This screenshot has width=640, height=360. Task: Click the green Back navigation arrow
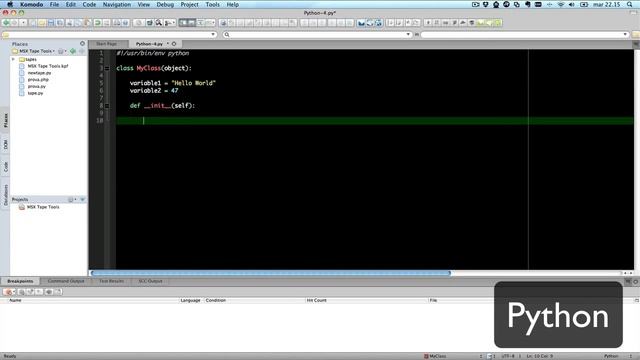click(x=6, y=23)
